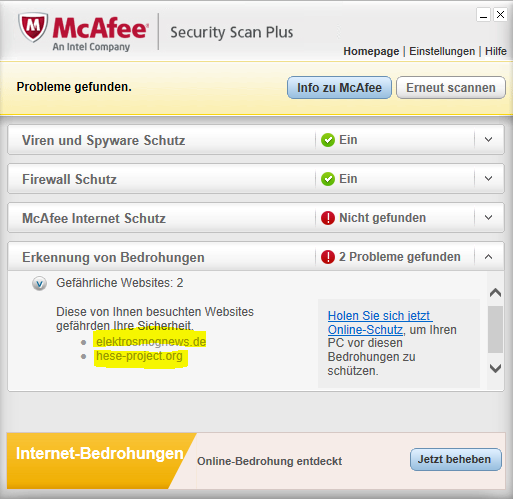Open Einstellungen from the header
Viewport: 513px width, 499px height.
(442, 51)
